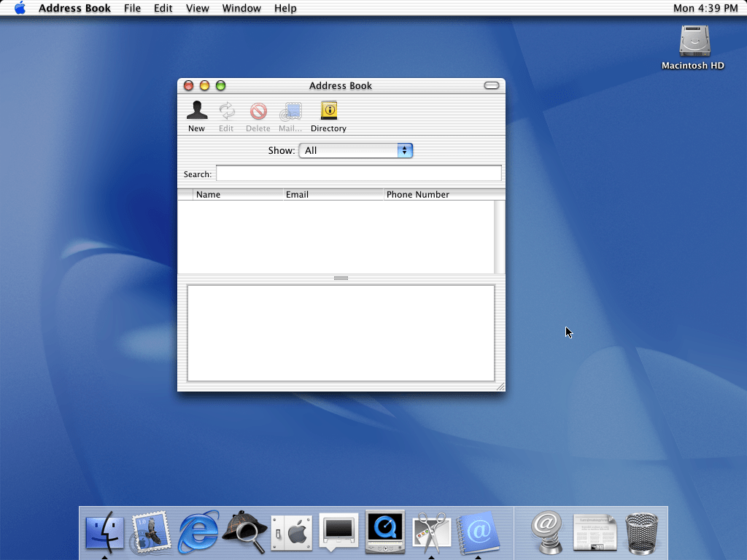The image size is (747, 560).
Task: Open Internet Explorer in the Dock
Action: pos(198,532)
